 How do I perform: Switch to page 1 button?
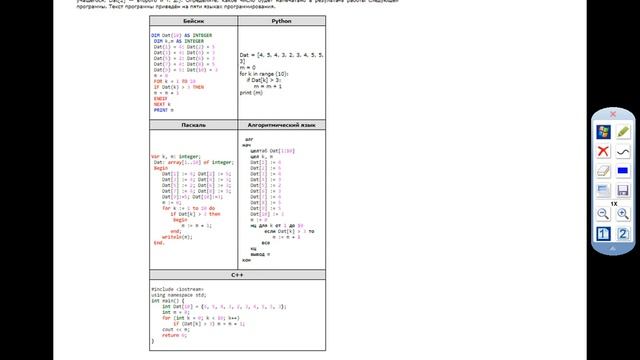coord(603,234)
